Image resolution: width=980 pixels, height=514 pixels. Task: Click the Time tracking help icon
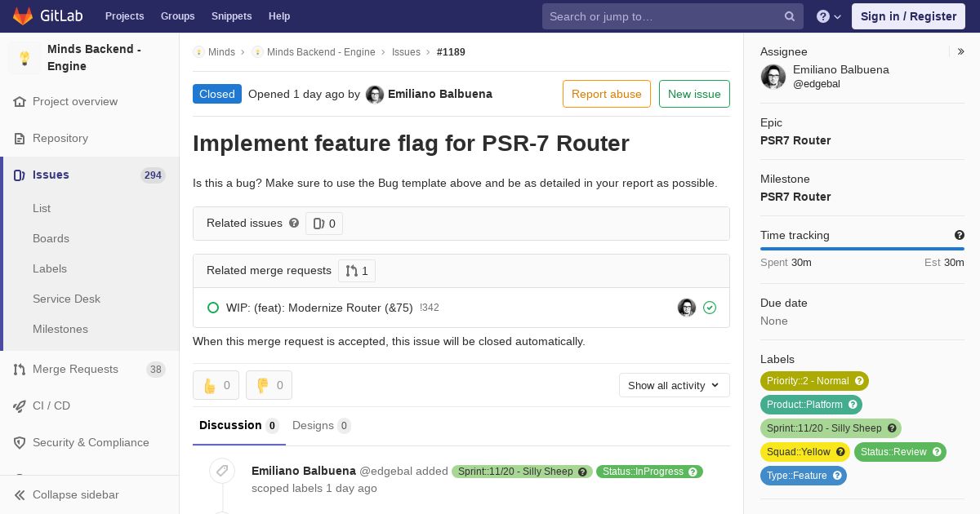click(x=960, y=235)
